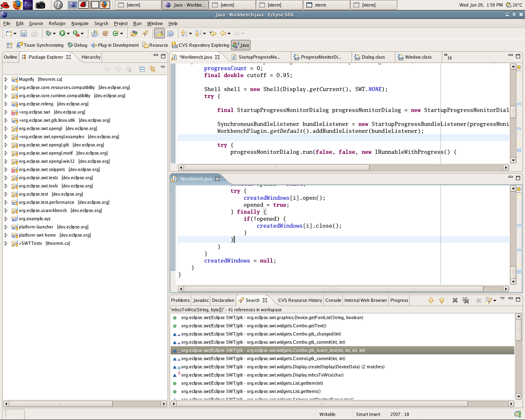525x420 pixels.
Task: Open the Refactor menu
Action: 57,23
